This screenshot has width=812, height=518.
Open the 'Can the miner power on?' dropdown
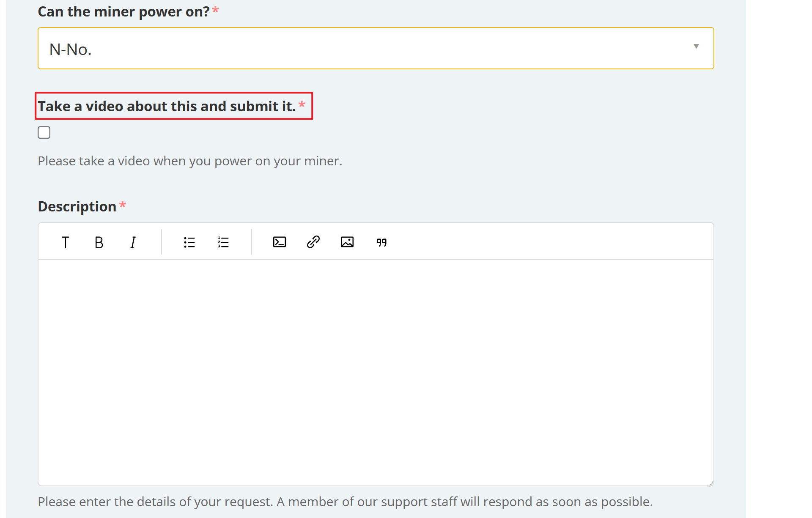(376, 49)
